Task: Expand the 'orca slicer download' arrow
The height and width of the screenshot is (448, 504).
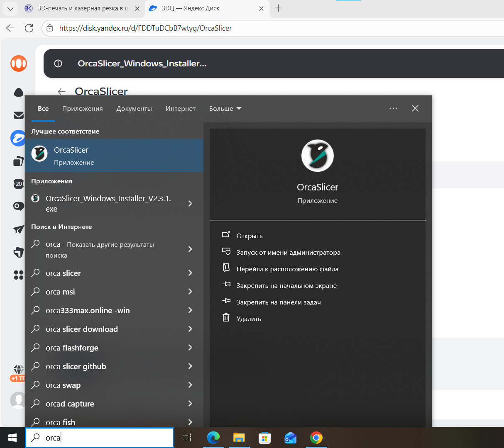Action: pyautogui.click(x=190, y=329)
